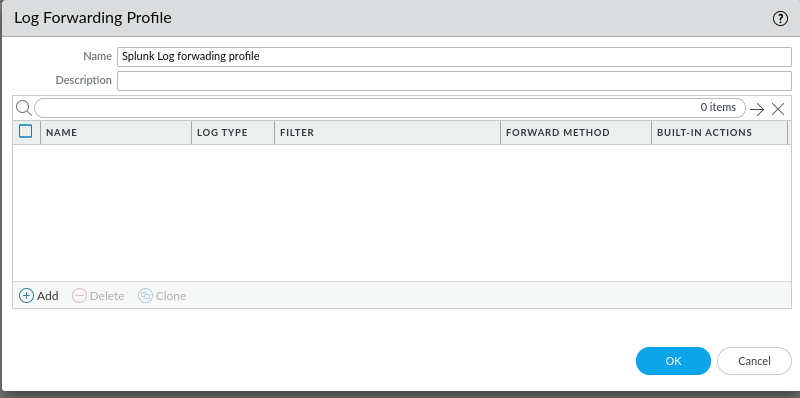The height and width of the screenshot is (398, 800).
Task: Click the BUILT-IN ACTIONS column header
Action: click(719, 133)
